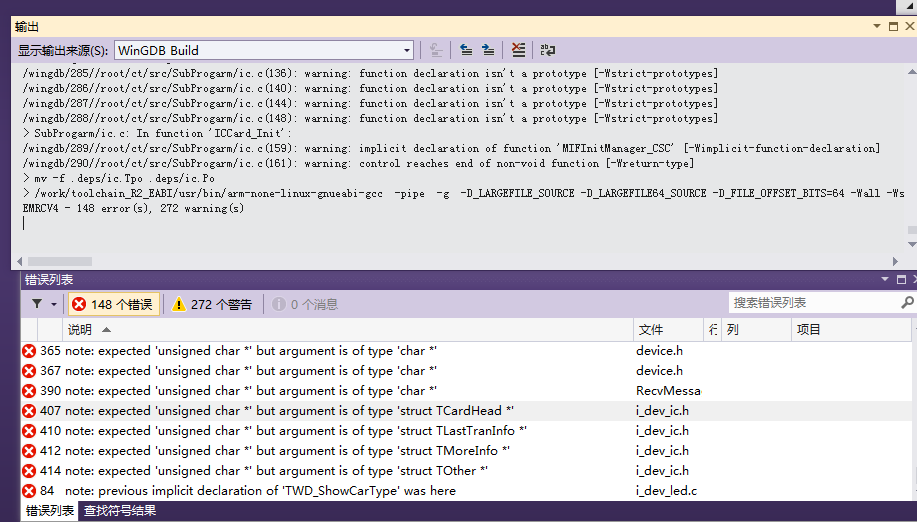The image size is (917, 522).
Task: Click the 'mv -f .deps/ic.Tpo' output line
Action: (119, 178)
